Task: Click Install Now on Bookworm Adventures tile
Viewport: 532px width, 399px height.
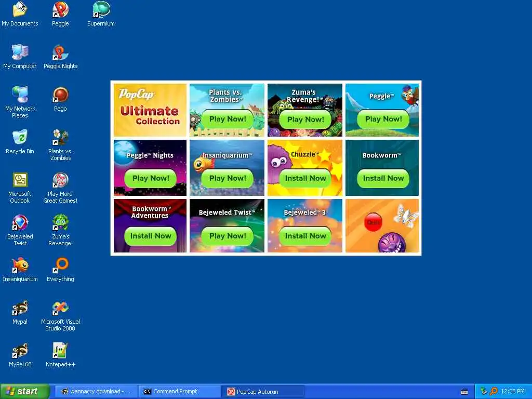Action: coord(150,236)
